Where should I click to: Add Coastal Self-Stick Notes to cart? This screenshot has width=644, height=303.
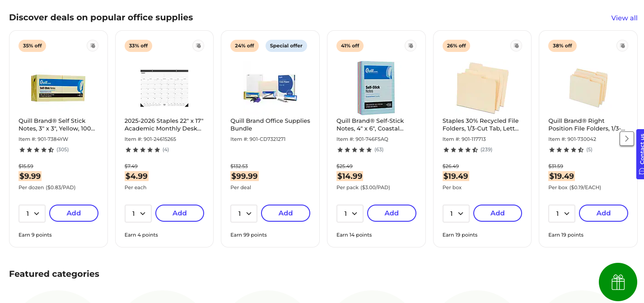pyautogui.click(x=392, y=213)
